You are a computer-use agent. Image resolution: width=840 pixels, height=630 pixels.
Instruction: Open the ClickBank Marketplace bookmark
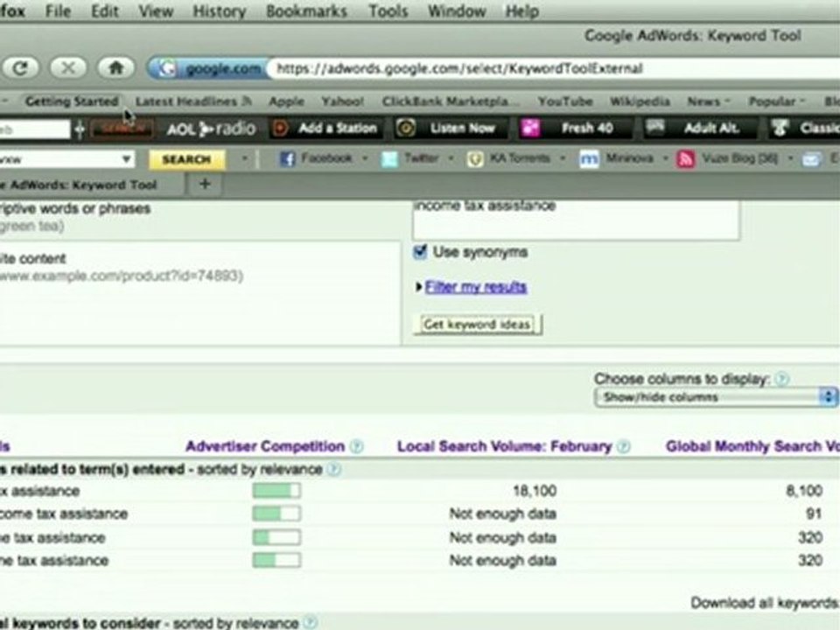[451, 101]
